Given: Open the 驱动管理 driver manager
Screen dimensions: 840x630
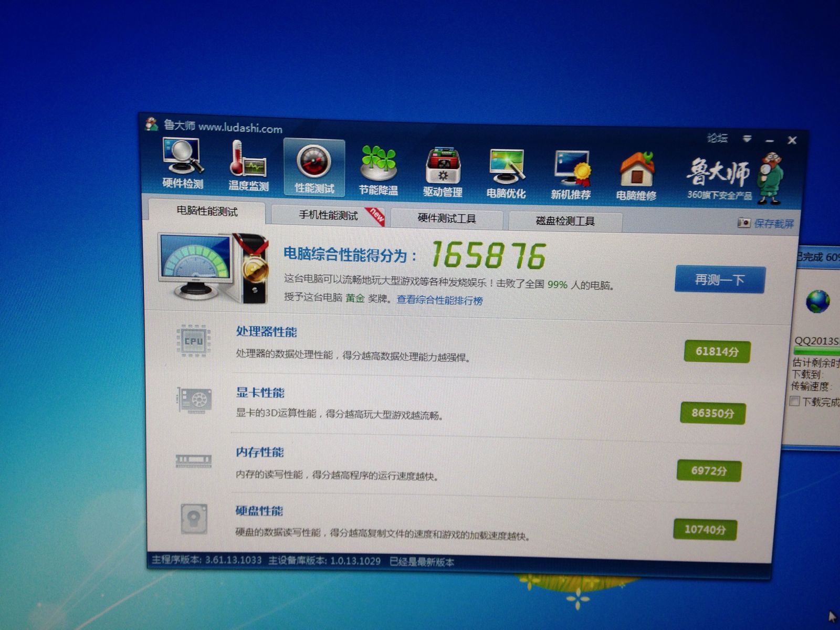Looking at the screenshot, I should [443, 173].
